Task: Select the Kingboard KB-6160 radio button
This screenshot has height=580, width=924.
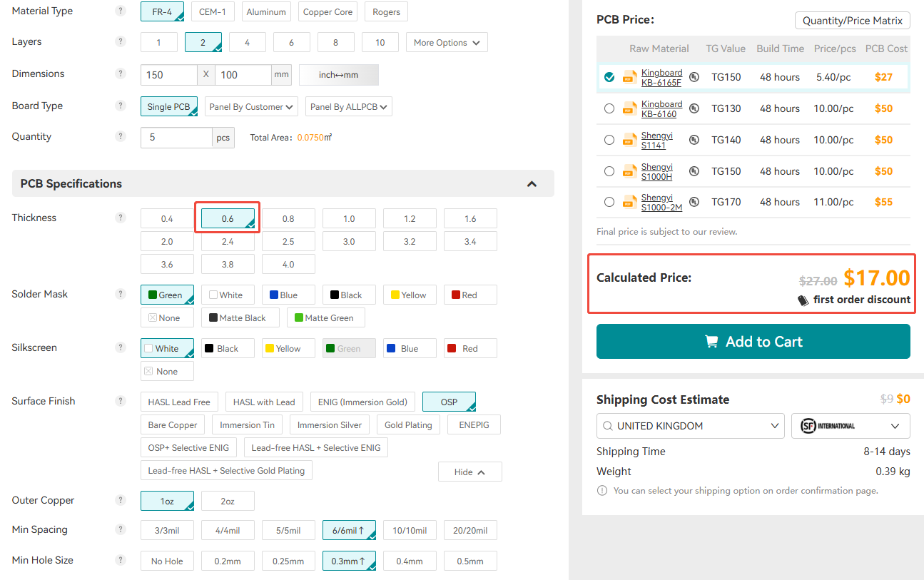Action: coord(609,108)
